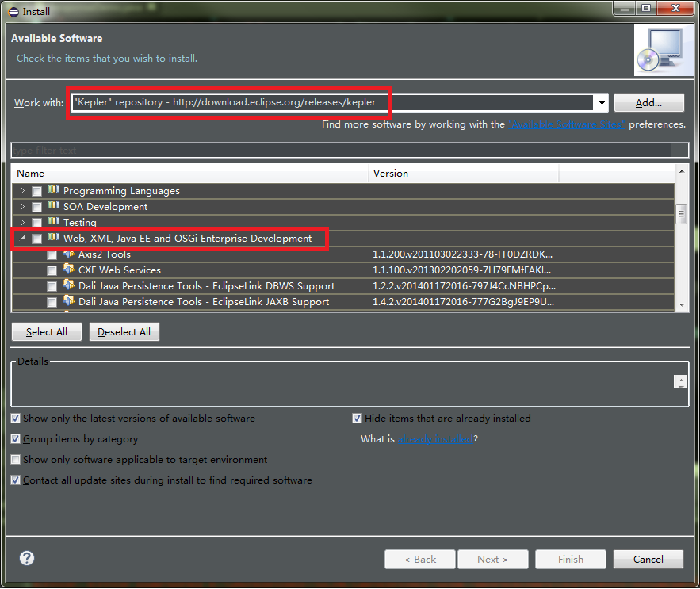Open the Available Software Sites link

[x=567, y=124]
